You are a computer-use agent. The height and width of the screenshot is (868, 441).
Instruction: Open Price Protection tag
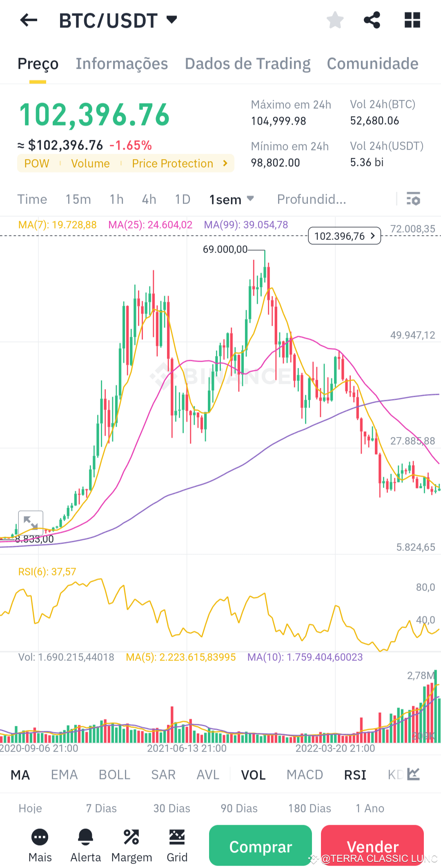172,163
